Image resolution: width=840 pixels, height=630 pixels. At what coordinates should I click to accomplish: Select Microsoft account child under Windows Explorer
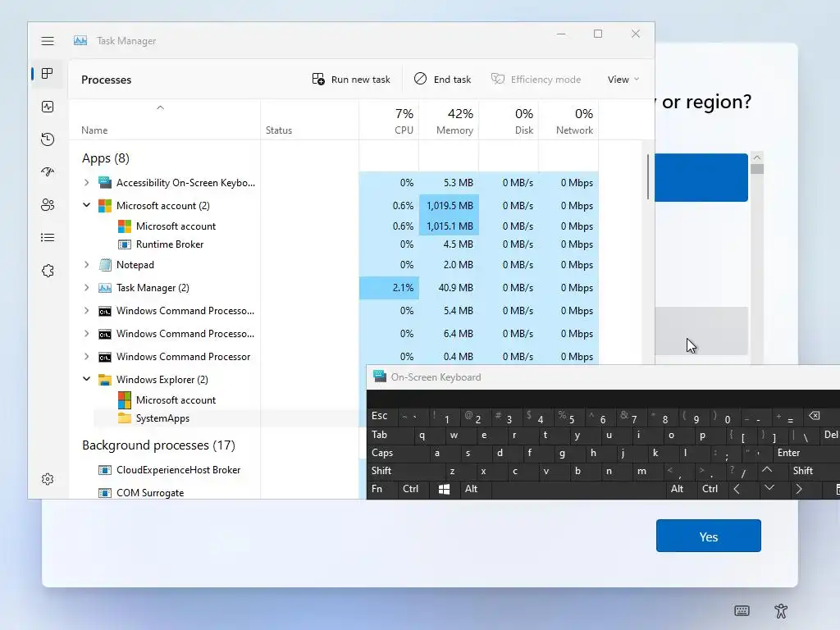[x=176, y=400]
